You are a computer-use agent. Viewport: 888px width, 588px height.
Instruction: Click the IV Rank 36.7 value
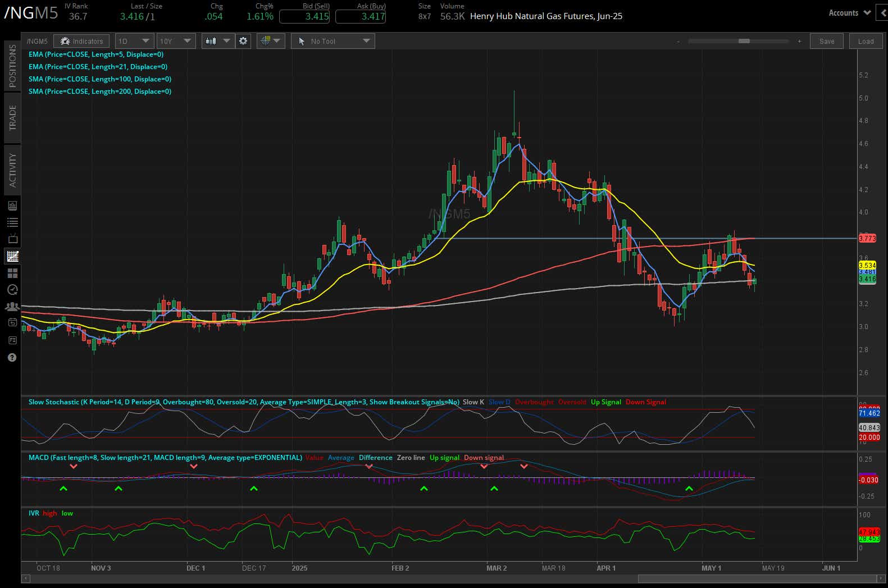[78, 16]
